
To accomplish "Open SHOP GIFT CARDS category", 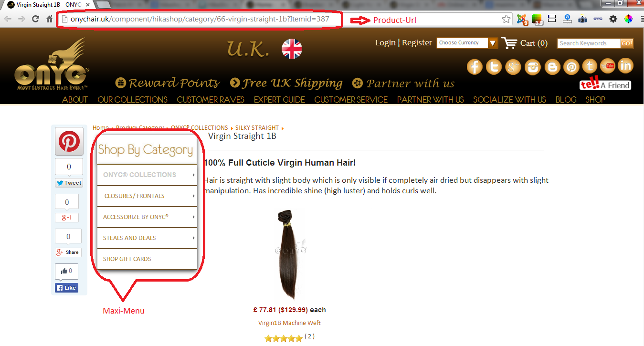I will click(x=147, y=259).
